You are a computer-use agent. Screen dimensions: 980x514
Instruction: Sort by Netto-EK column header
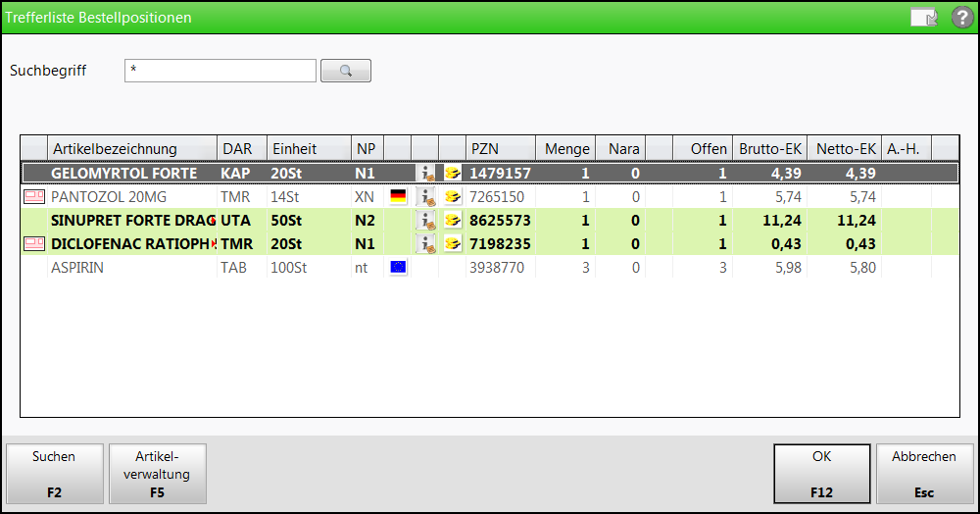click(845, 149)
